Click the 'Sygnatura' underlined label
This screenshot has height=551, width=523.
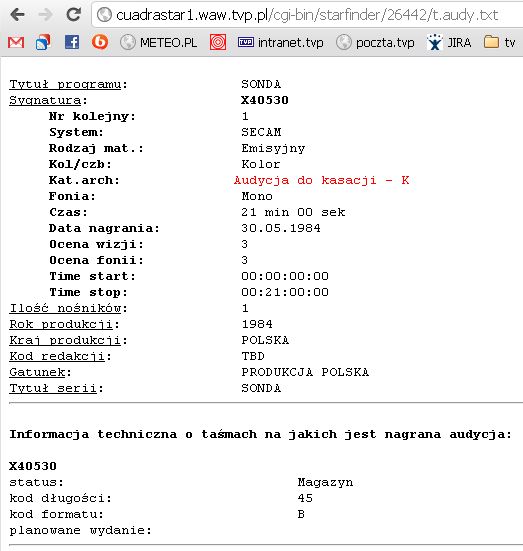coord(45,101)
